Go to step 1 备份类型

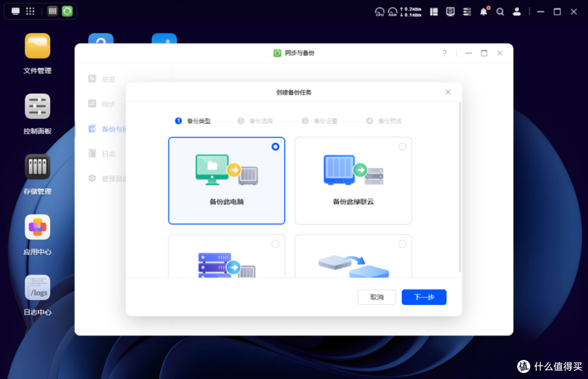pos(193,121)
